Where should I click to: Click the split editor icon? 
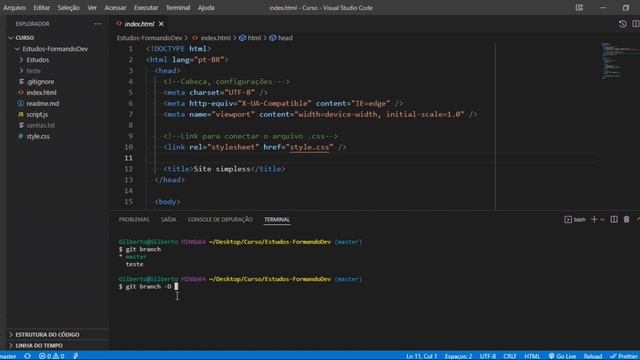[x=636, y=24]
